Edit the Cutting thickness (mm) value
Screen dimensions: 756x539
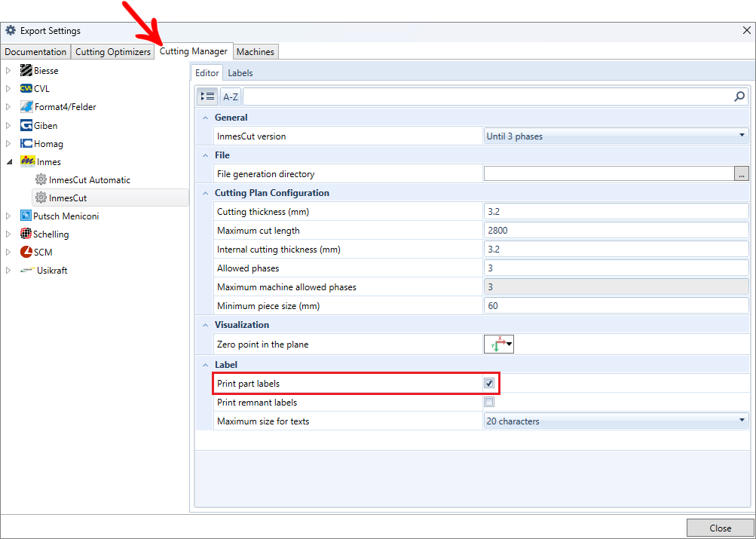pyautogui.click(x=616, y=211)
